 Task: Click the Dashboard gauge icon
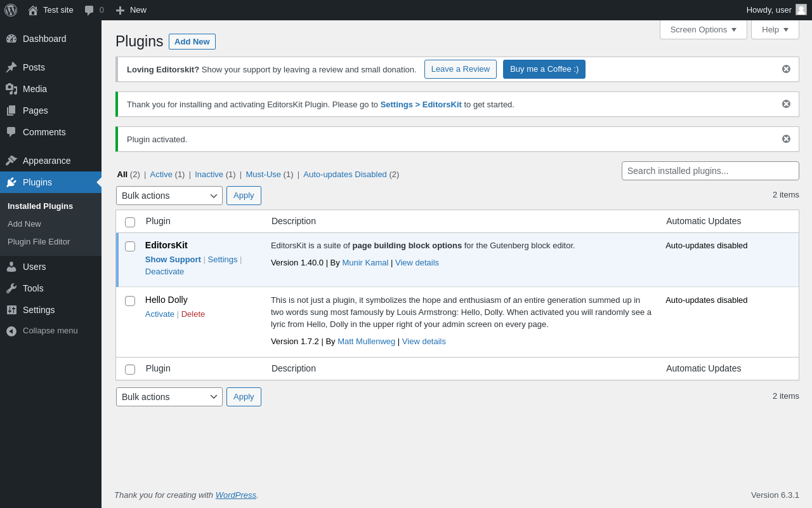(x=11, y=39)
